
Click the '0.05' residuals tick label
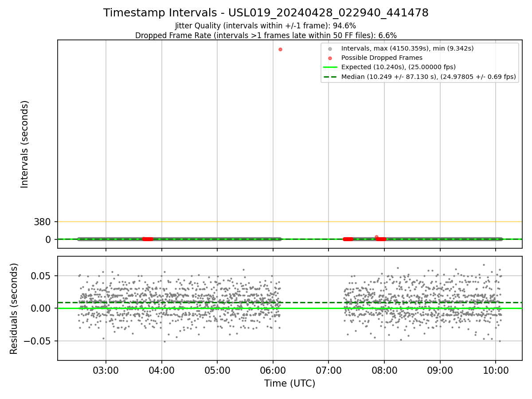[x=41, y=276]
